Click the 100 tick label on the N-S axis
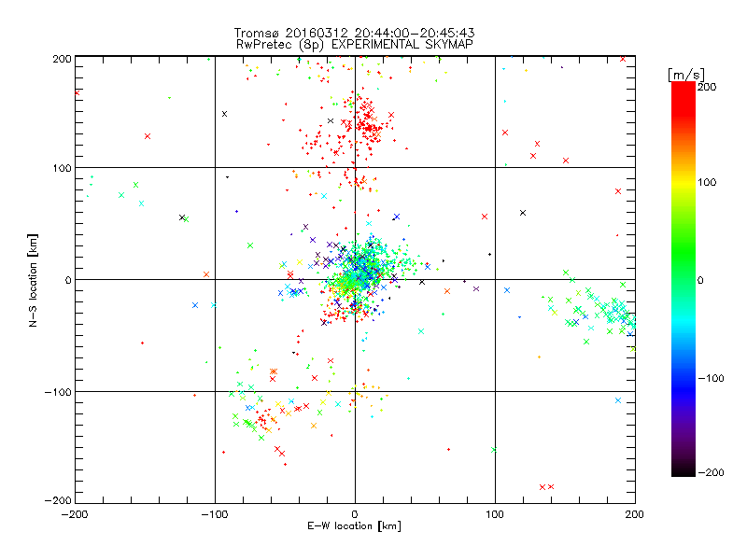 [62, 168]
